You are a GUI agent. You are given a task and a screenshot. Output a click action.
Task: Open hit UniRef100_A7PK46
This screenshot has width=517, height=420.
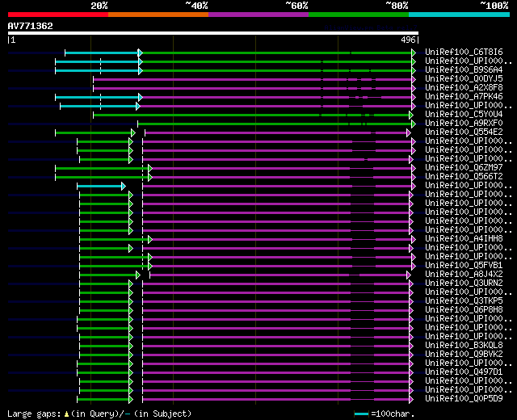[464, 96]
